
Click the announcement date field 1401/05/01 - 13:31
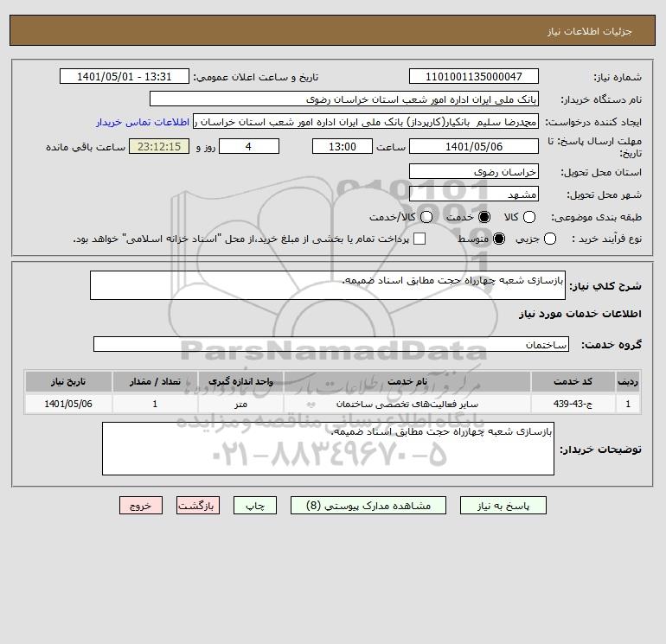tap(124, 76)
